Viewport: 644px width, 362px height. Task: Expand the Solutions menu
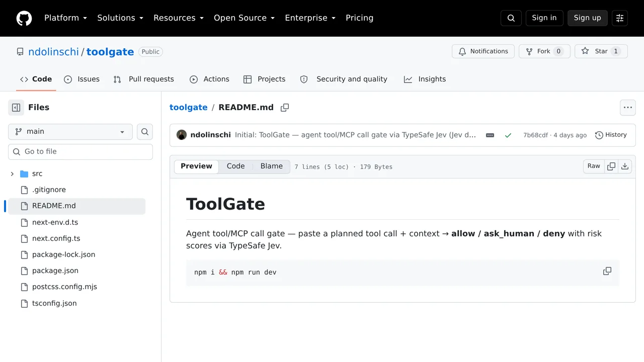tap(120, 18)
